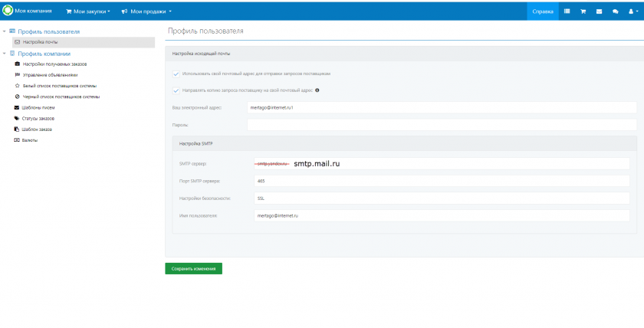Expand the Мои продажи dropdown
644x328 pixels.
(x=146, y=11)
